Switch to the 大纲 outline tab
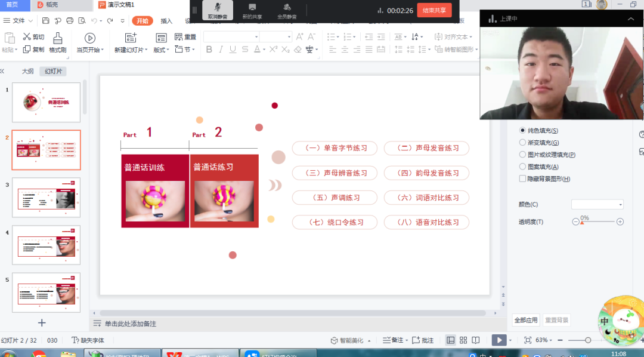 pos(28,71)
